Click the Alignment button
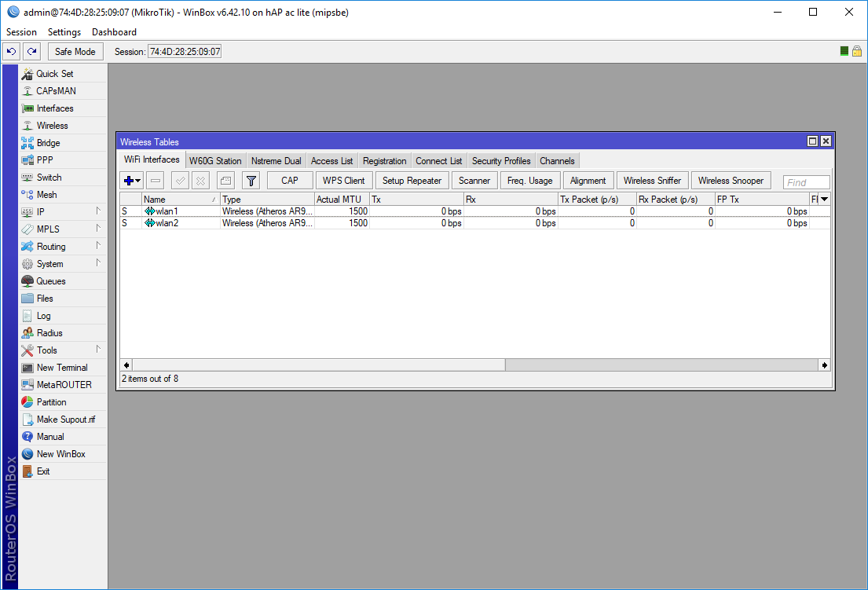Image resolution: width=868 pixels, height=590 pixels. pyautogui.click(x=588, y=181)
